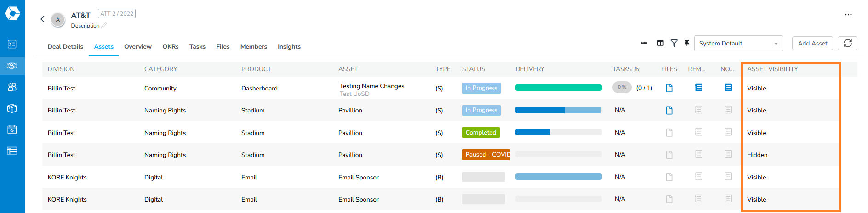Click the Community category cell
Image resolution: width=868 pixels, height=213 pixels.
click(160, 88)
